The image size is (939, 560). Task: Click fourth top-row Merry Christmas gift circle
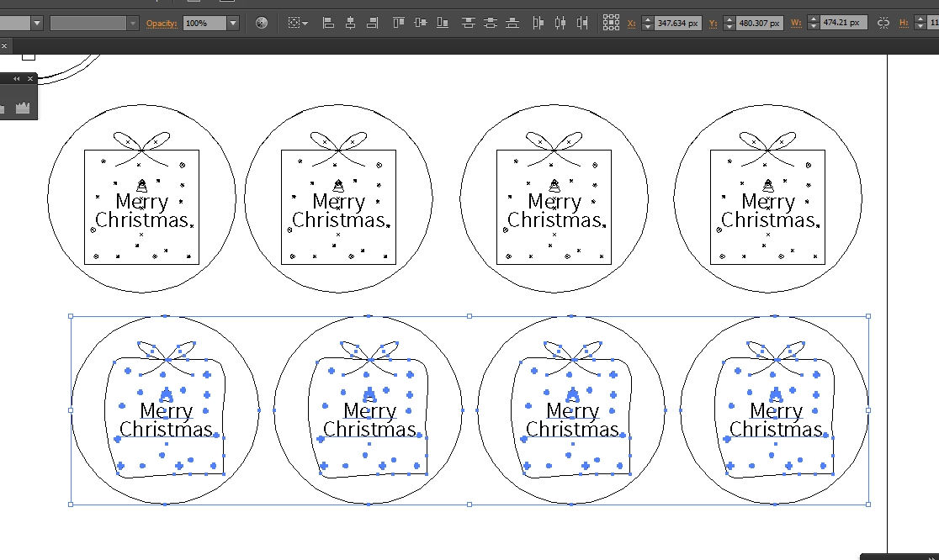[767, 198]
